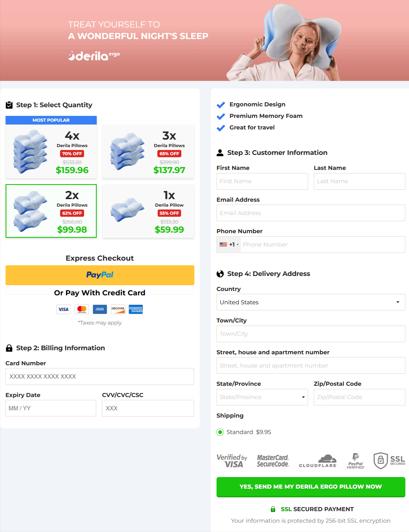The image size is (409, 532).
Task: Select Standard $9.95 shipping radio button
Action: [x=220, y=432]
